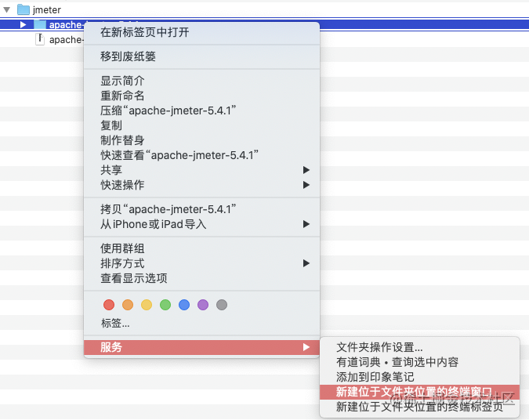Choose 新建位于文件夹位置的终端标签页 entry
Viewport: 529px width, 420px height.
click(x=420, y=407)
